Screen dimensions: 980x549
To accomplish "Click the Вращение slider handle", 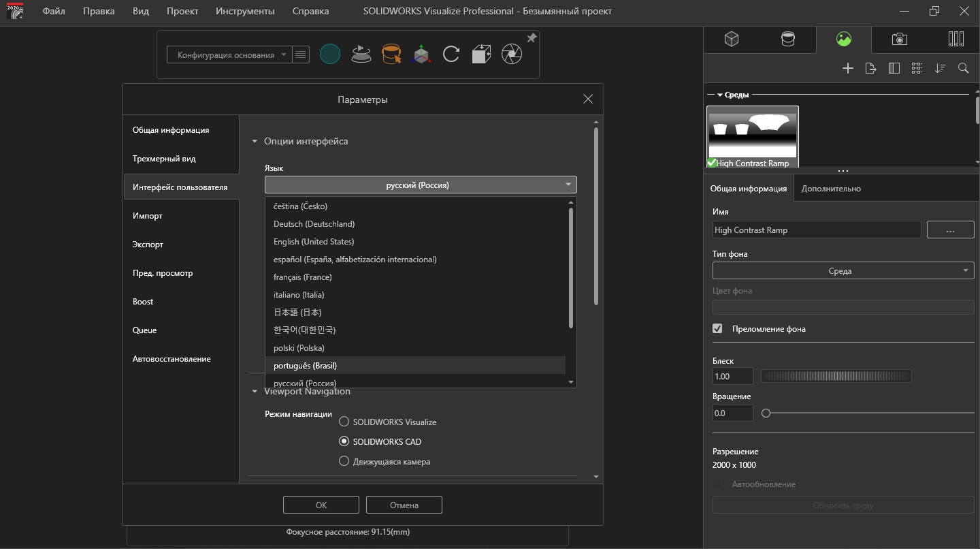I will click(x=766, y=413).
